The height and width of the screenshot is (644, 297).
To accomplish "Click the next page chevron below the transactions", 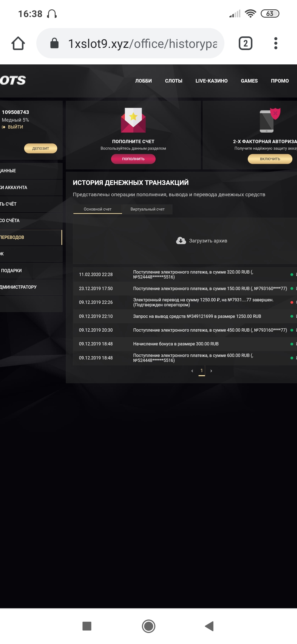I will (211, 371).
